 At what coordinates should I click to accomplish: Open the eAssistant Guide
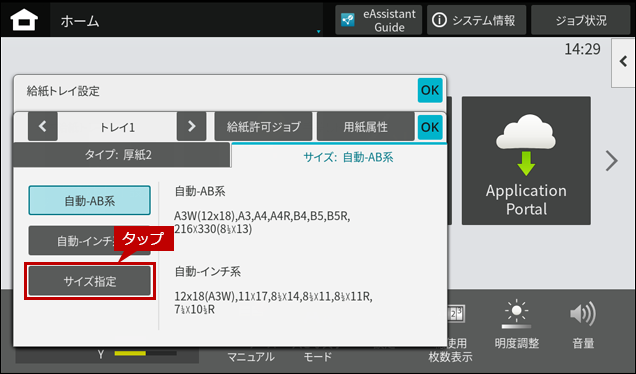click(378, 20)
